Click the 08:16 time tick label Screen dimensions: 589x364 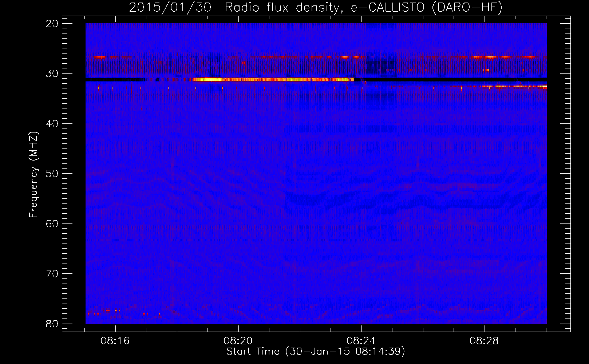[115, 341]
